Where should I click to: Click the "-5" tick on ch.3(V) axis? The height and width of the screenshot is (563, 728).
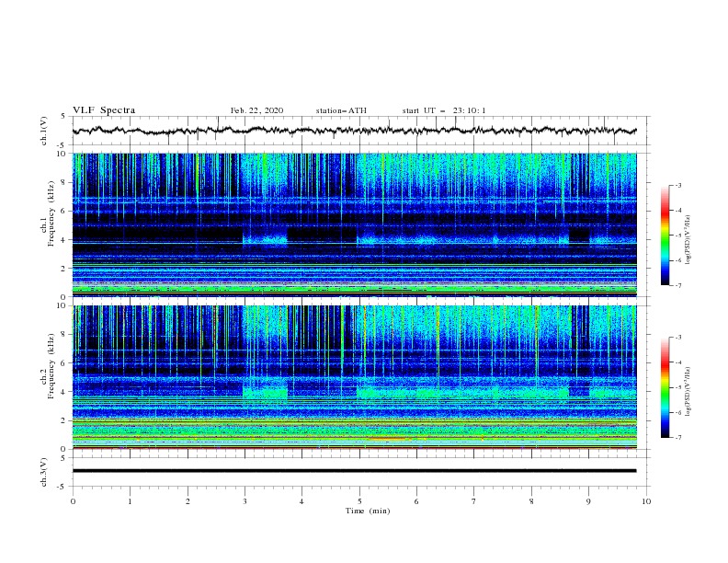(62, 487)
